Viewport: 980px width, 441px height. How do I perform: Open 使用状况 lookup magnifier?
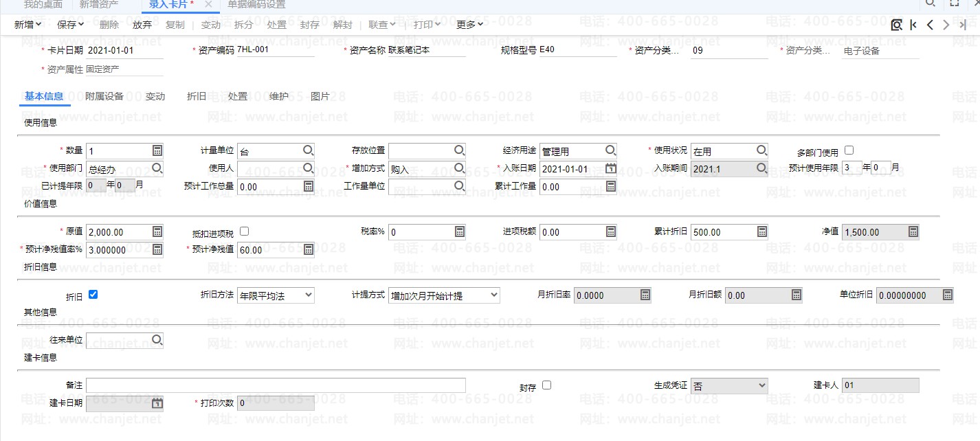tap(761, 151)
